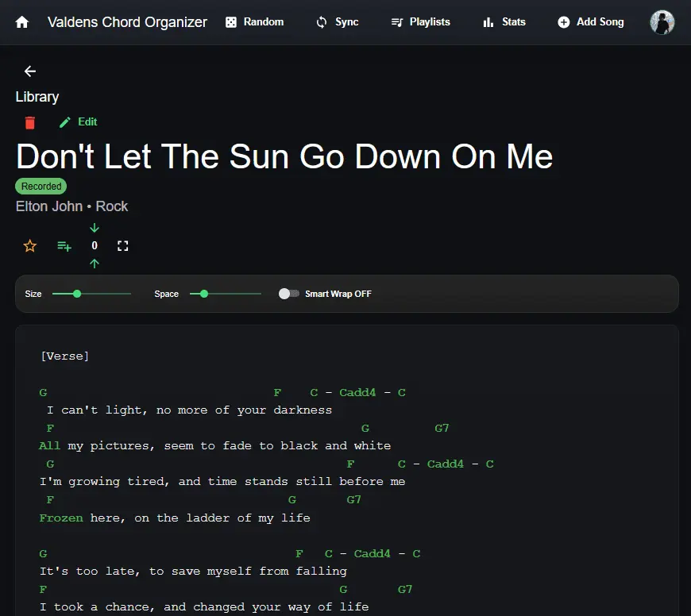Open the Add Song menu item

tap(591, 22)
